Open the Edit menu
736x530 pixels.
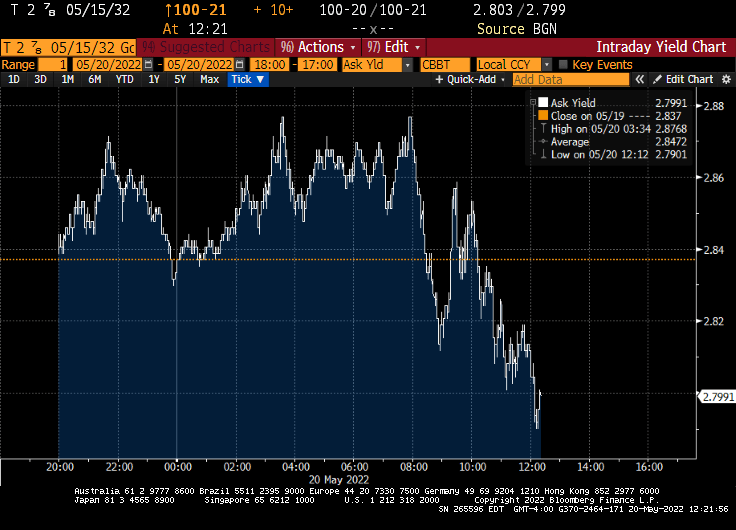[394, 47]
